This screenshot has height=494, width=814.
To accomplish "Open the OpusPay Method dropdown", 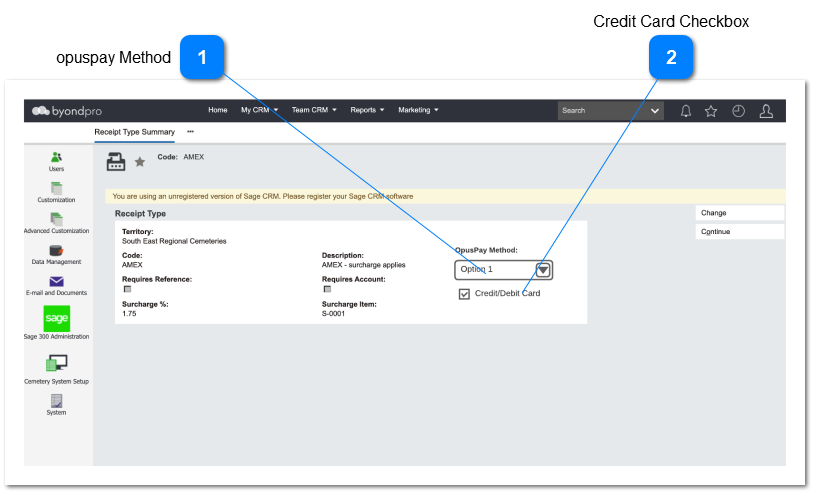I will 504,270.
